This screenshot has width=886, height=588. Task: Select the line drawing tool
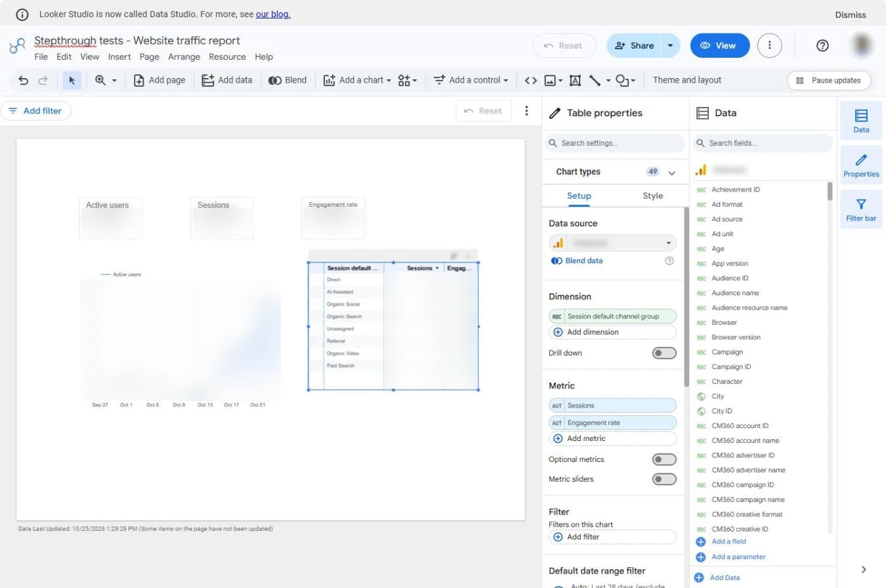pyautogui.click(x=595, y=80)
